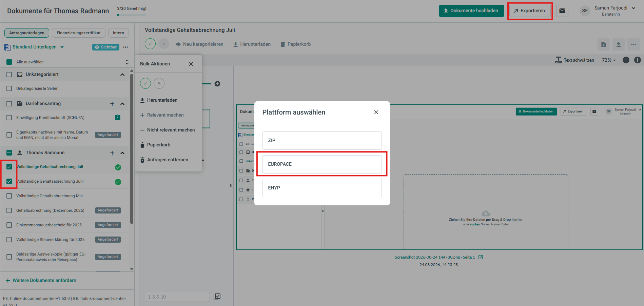Zoom out with the minus icon
This screenshot has height=306, width=644.
pos(626,60)
